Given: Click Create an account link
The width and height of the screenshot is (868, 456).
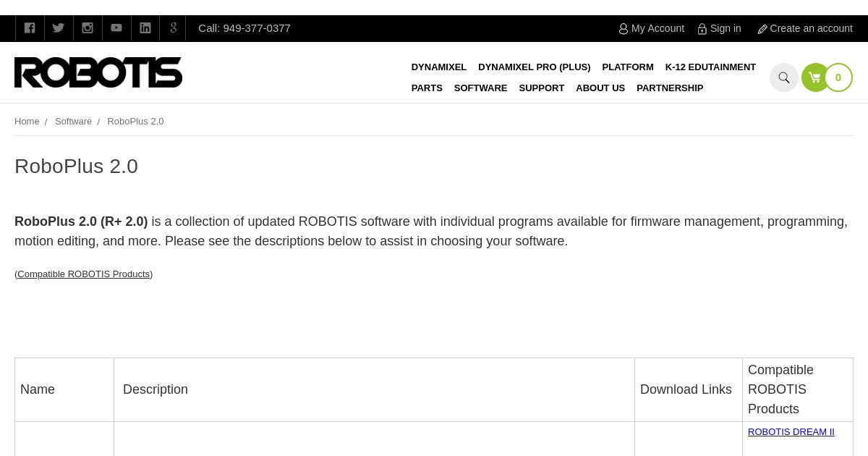Looking at the screenshot, I should point(805,28).
